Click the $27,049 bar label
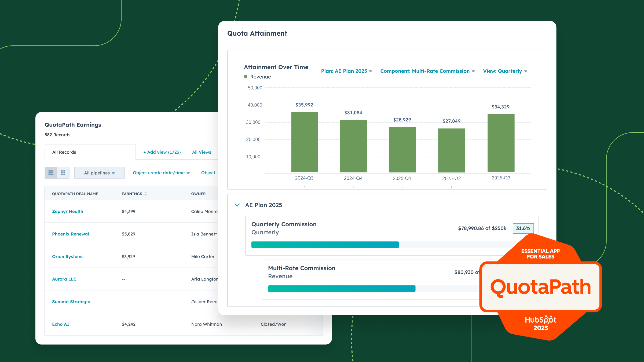Screen dimensions: 644x362 click(x=451, y=121)
